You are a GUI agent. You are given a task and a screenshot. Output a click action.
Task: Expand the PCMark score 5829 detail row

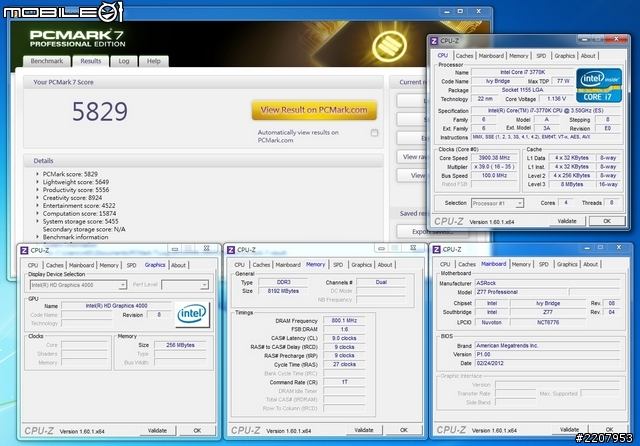tap(38, 174)
